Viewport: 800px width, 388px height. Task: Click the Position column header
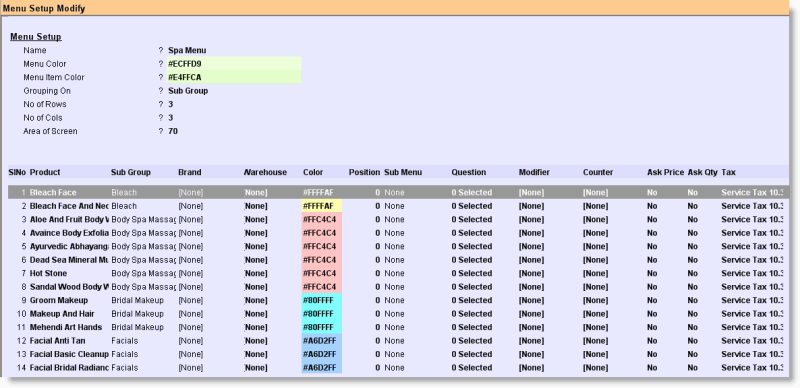click(364, 173)
